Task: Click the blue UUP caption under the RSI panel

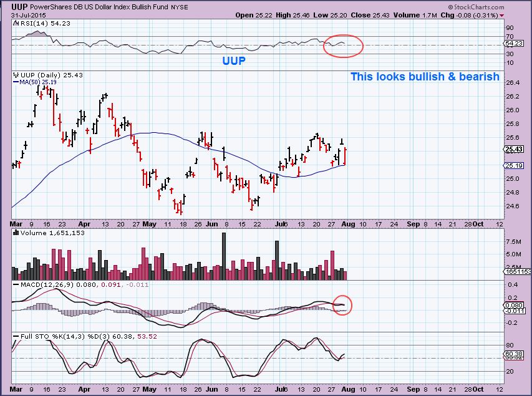Action: pos(233,60)
